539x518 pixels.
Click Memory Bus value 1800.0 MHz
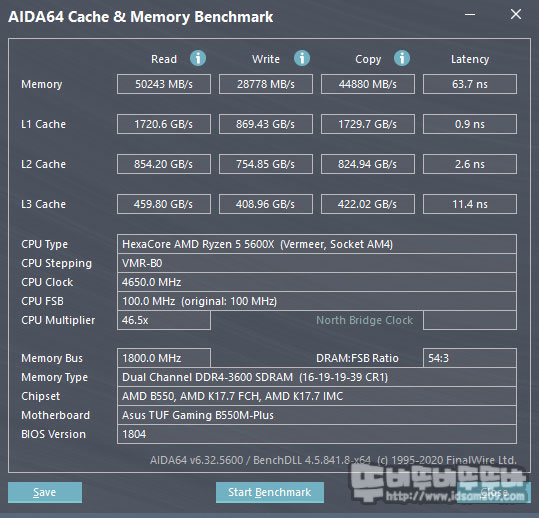point(164,358)
